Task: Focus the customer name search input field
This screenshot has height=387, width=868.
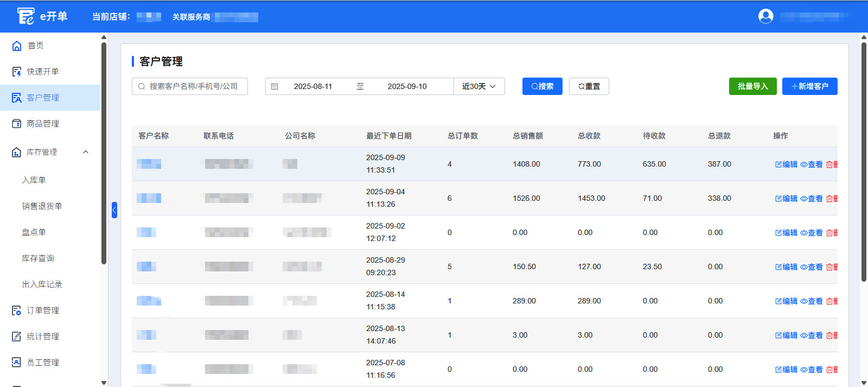Action: pos(194,86)
